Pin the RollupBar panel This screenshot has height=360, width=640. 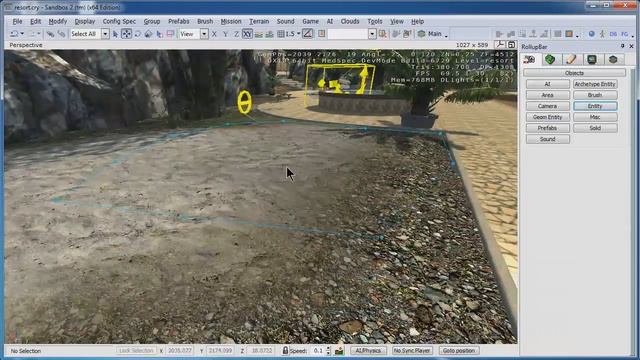[x=623, y=47]
